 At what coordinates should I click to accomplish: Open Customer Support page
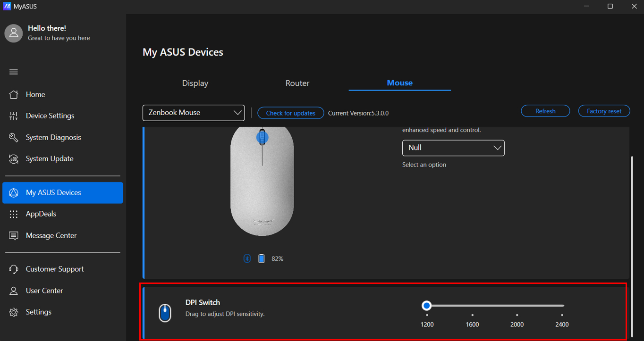tap(62, 269)
